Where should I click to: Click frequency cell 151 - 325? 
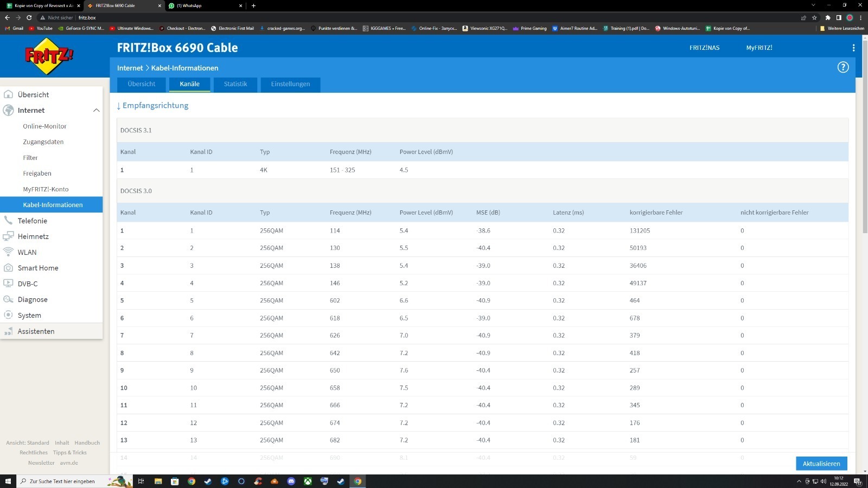coord(342,170)
